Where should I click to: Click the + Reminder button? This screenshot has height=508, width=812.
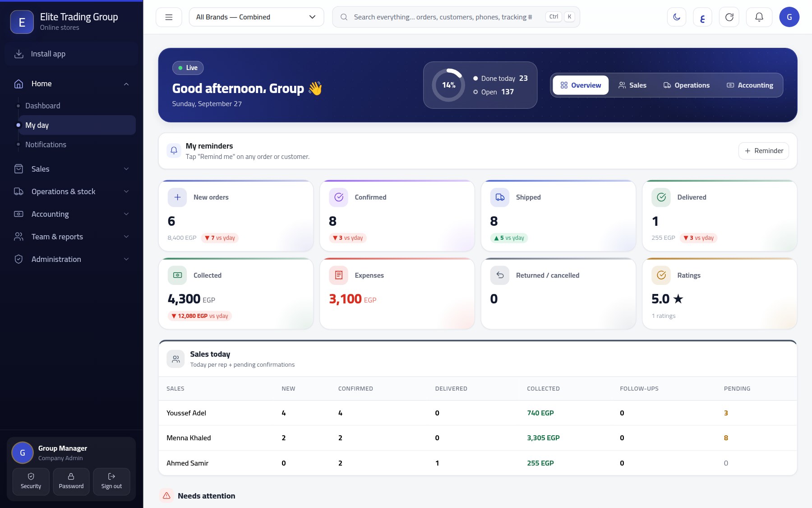point(763,151)
